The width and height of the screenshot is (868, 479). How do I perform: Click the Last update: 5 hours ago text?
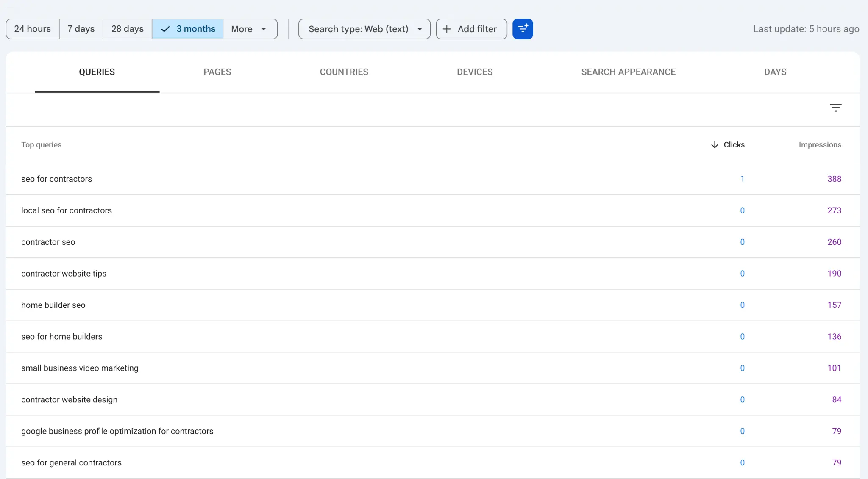[806, 29]
